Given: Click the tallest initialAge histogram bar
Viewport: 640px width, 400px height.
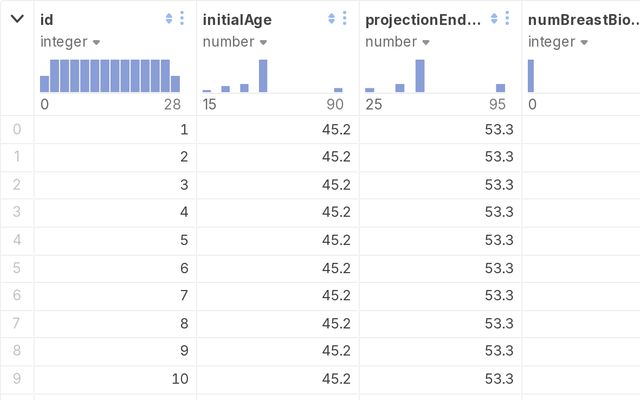Looking at the screenshot, I should tap(263, 76).
